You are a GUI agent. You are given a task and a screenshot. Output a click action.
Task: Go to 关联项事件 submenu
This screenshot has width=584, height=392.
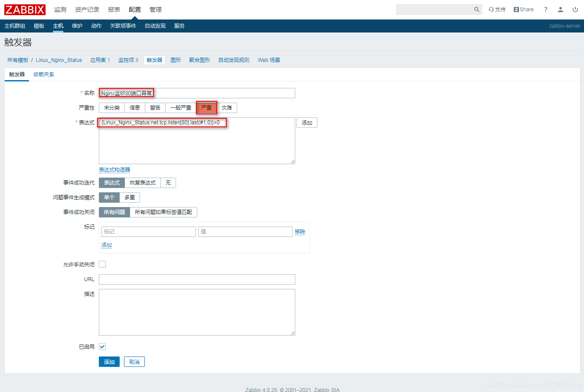[123, 26]
